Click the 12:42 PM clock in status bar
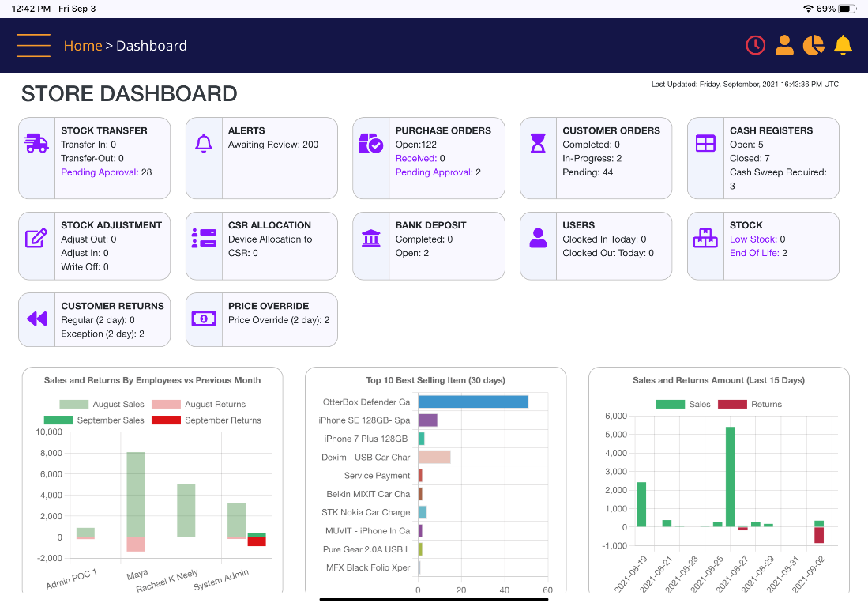This screenshot has width=868, height=607. coord(31,9)
